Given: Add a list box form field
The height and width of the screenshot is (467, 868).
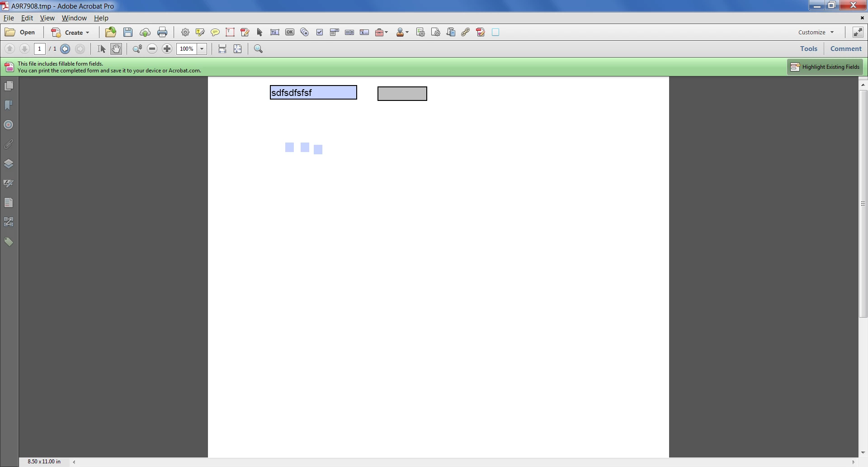Looking at the screenshot, I should click(x=349, y=32).
